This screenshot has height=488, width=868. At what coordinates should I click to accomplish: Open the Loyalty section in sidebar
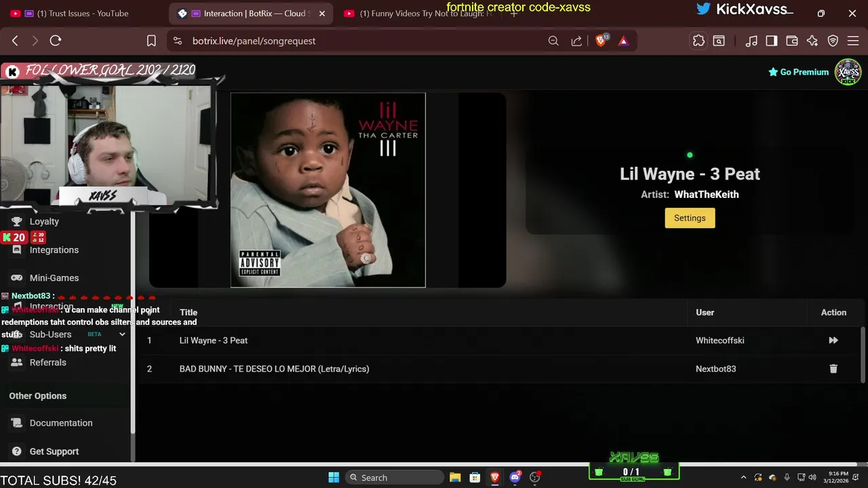pyautogui.click(x=44, y=222)
